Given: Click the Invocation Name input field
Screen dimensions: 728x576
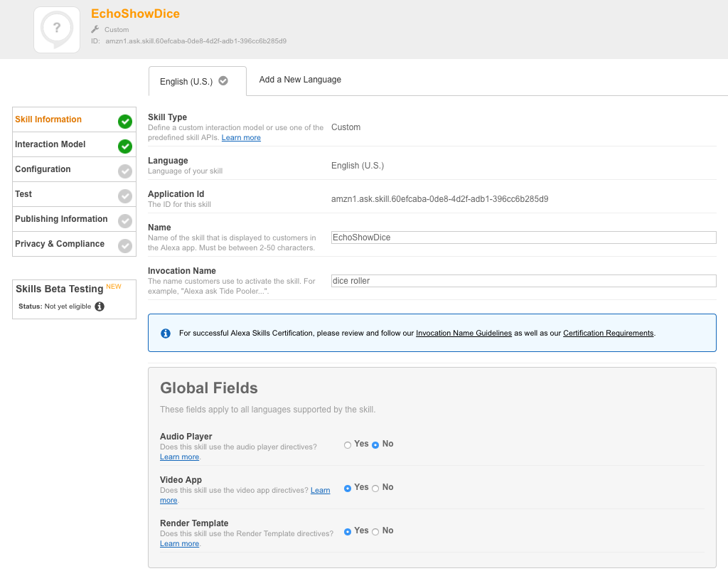Looking at the screenshot, I should coord(524,281).
